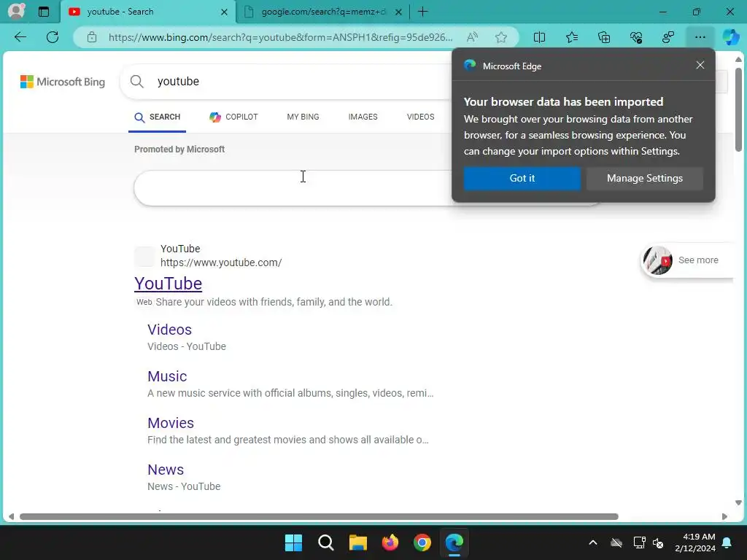This screenshot has height=560, width=747.
Task: Click the Edge taskbar icon
Action: 454,542
